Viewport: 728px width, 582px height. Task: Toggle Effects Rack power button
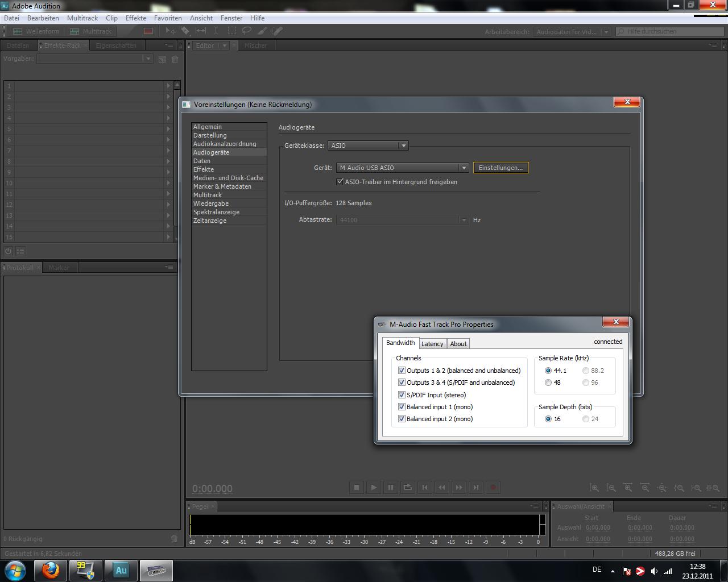tap(8, 251)
